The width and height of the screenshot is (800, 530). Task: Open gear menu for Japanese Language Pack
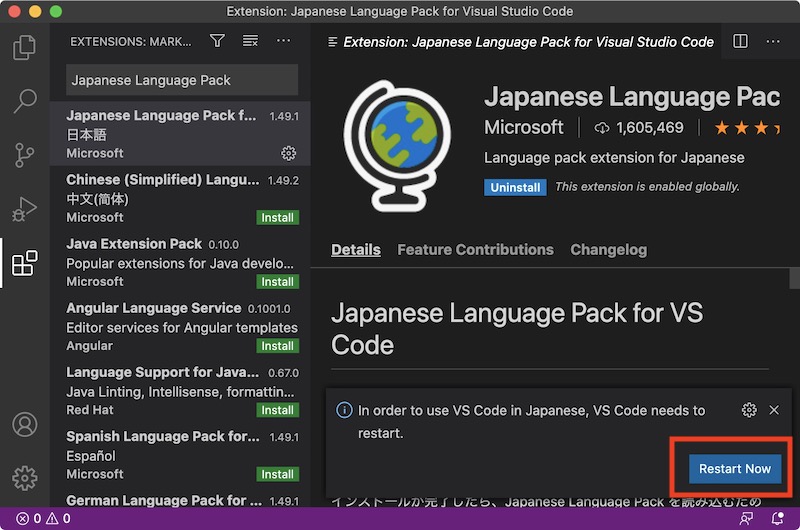click(x=289, y=153)
